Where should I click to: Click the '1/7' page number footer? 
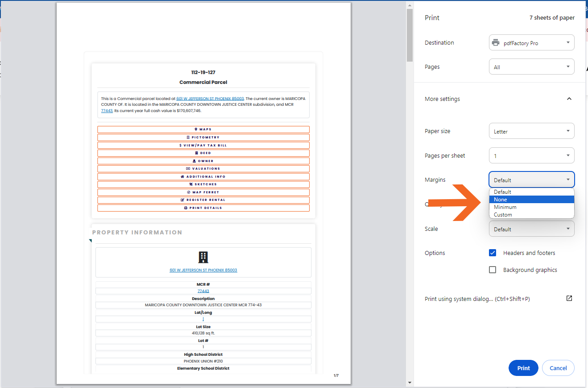[x=336, y=375]
